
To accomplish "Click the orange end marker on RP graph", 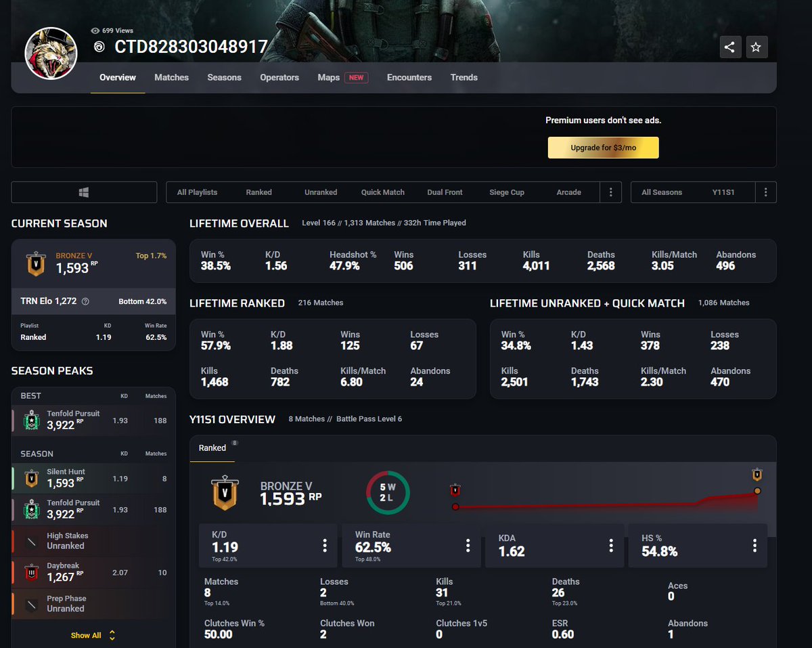I will [x=757, y=491].
